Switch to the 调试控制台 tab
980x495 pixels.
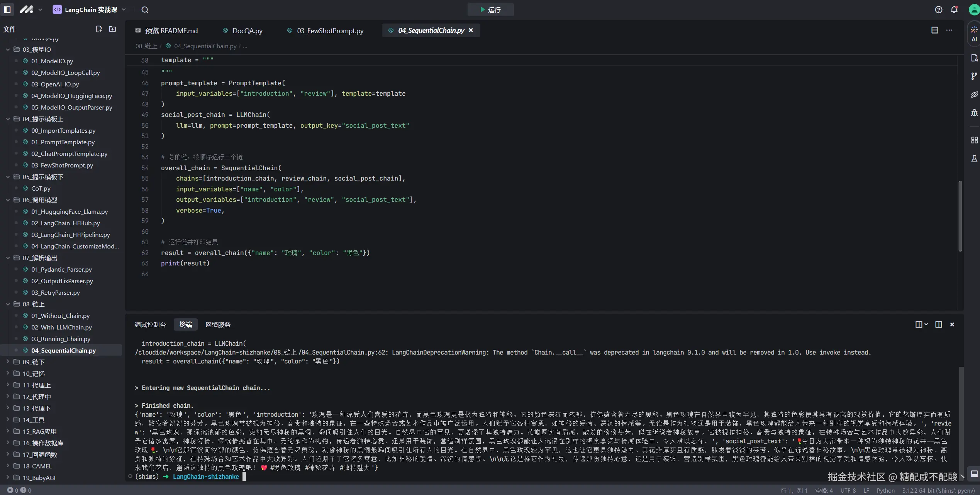tap(150, 324)
